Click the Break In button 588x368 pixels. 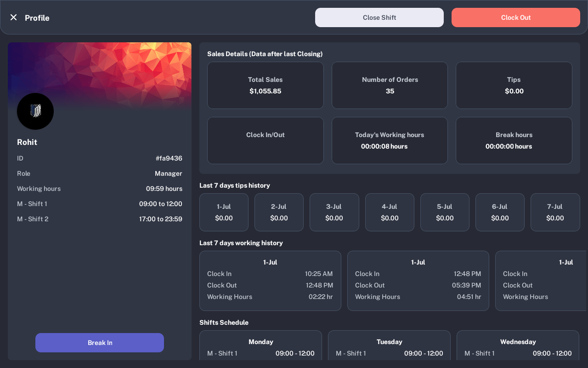click(100, 343)
